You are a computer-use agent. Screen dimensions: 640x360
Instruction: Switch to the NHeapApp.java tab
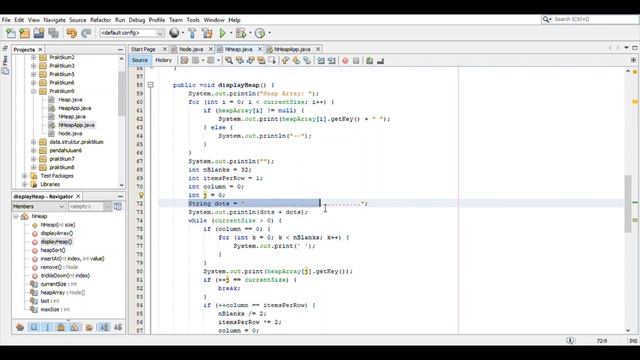point(292,49)
